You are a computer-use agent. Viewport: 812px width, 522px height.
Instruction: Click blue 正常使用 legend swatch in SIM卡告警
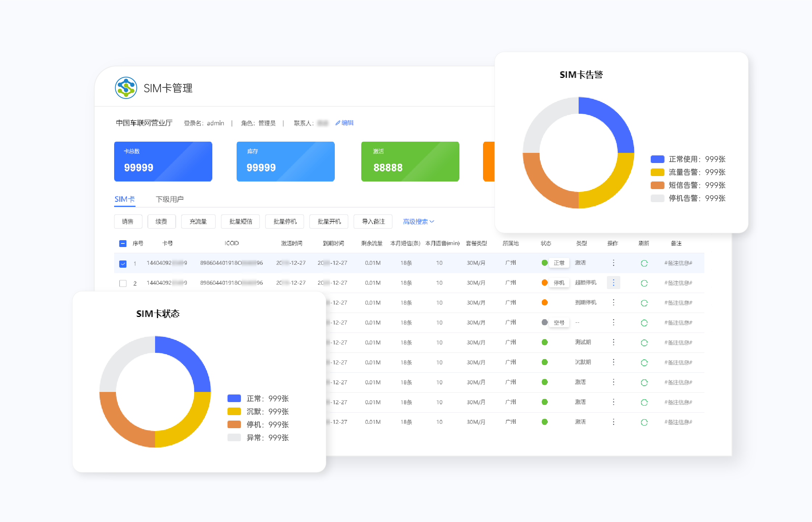click(657, 159)
